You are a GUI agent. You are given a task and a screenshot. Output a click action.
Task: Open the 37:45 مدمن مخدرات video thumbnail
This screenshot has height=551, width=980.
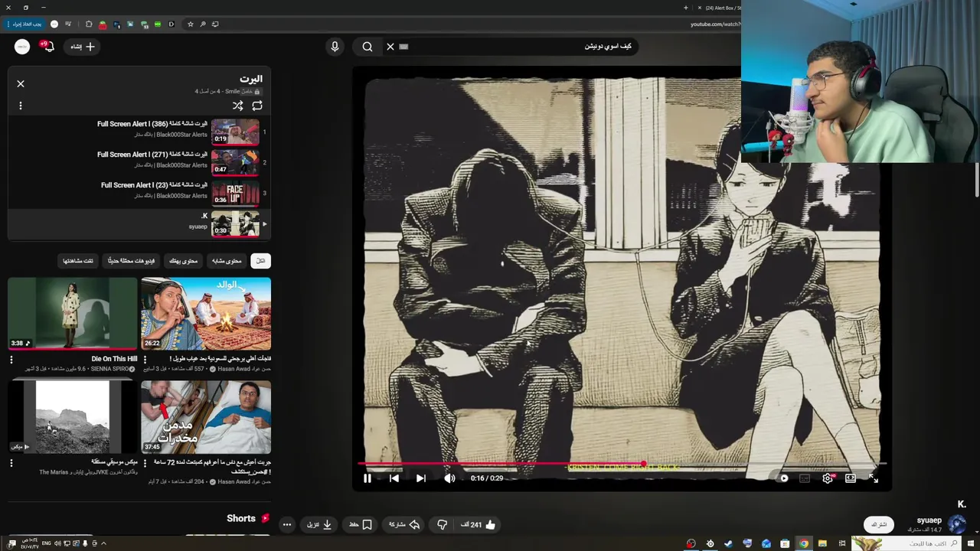(206, 417)
